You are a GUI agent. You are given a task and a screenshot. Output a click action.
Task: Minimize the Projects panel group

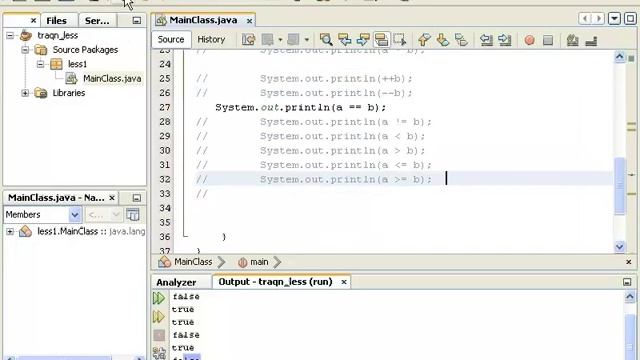coord(137,20)
